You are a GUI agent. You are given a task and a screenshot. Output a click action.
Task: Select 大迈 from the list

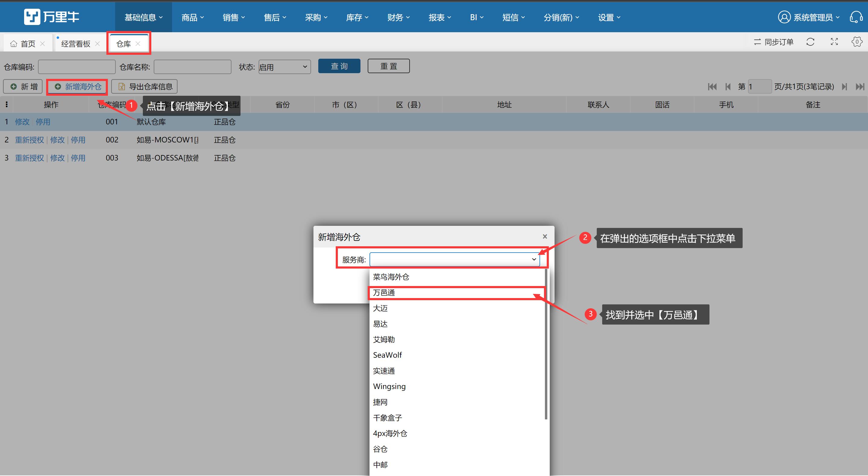[x=457, y=308]
